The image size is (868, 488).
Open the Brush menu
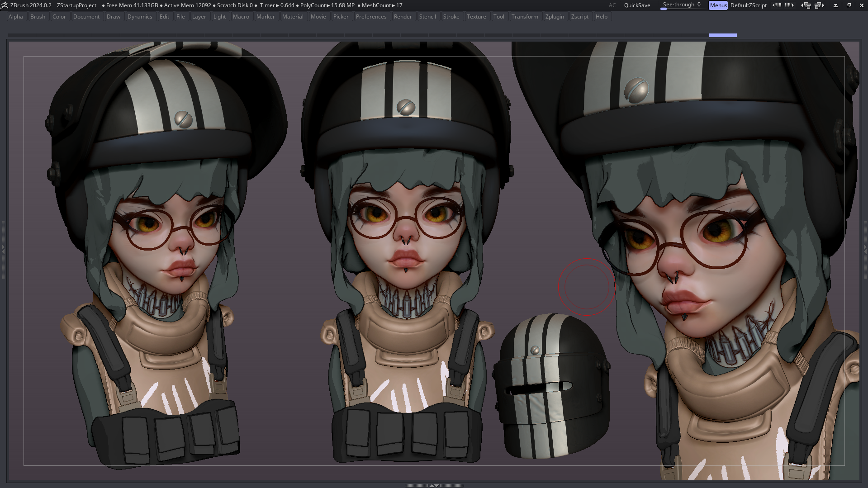(x=38, y=17)
